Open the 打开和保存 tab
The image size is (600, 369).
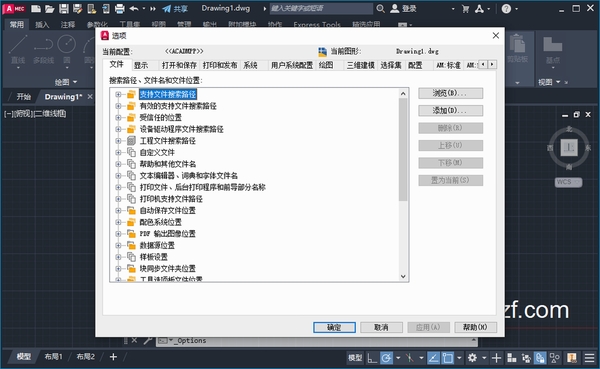[x=179, y=65]
